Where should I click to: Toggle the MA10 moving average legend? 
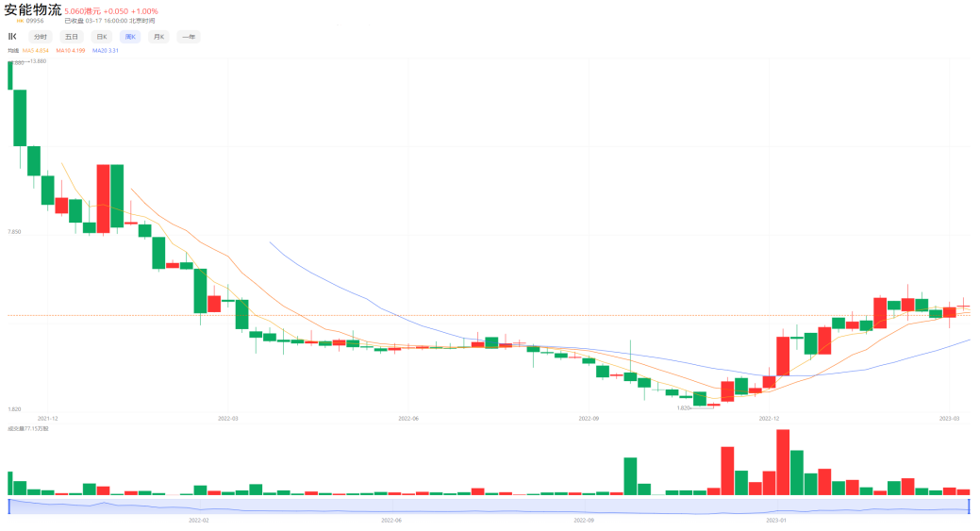pyautogui.click(x=71, y=51)
